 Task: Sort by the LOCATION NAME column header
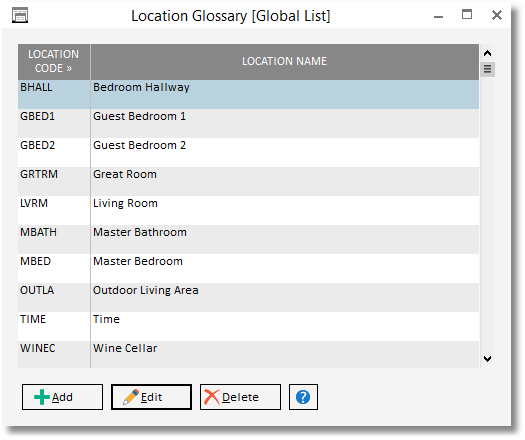click(x=285, y=62)
